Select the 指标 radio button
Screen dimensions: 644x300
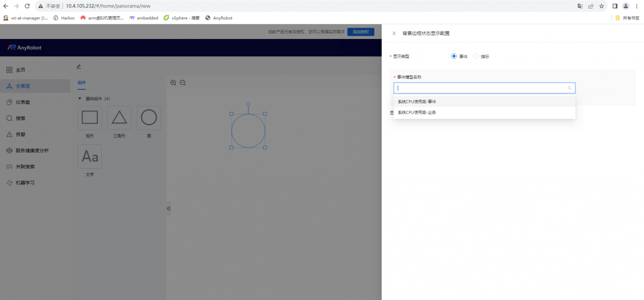[476, 56]
